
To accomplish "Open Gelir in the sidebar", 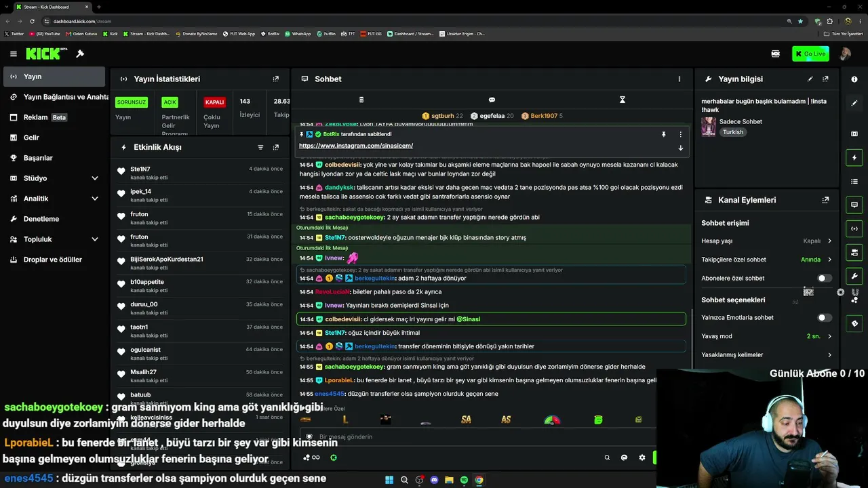I will pos(54,138).
